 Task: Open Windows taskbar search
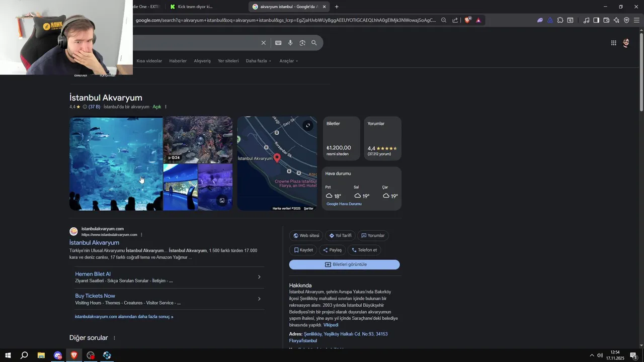pos(24,355)
